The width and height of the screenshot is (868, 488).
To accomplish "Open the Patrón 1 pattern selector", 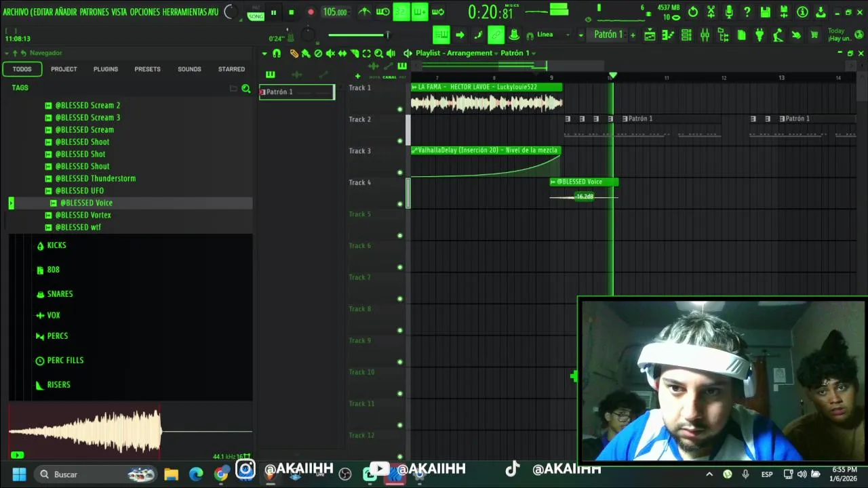I will (608, 35).
